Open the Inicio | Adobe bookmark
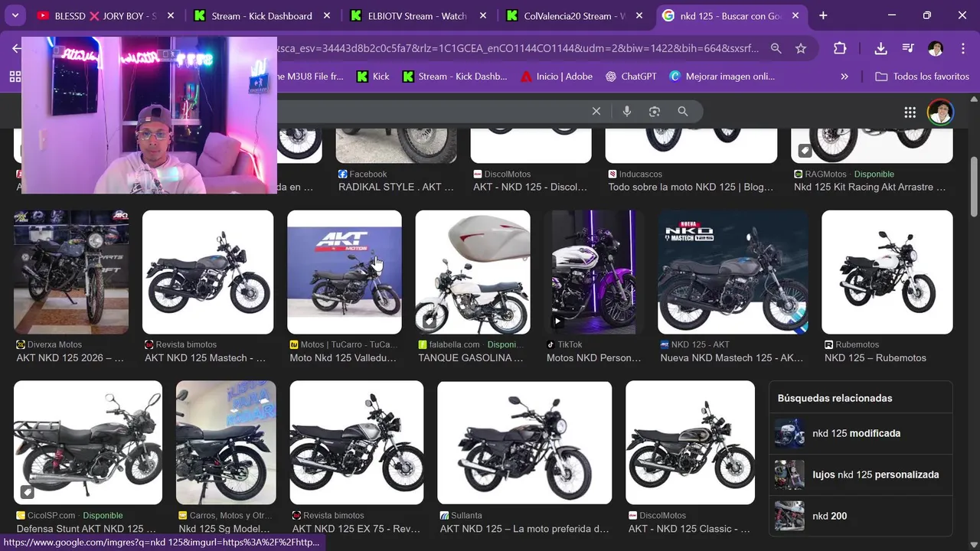Image resolution: width=980 pixels, height=551 pixels. 557,77
